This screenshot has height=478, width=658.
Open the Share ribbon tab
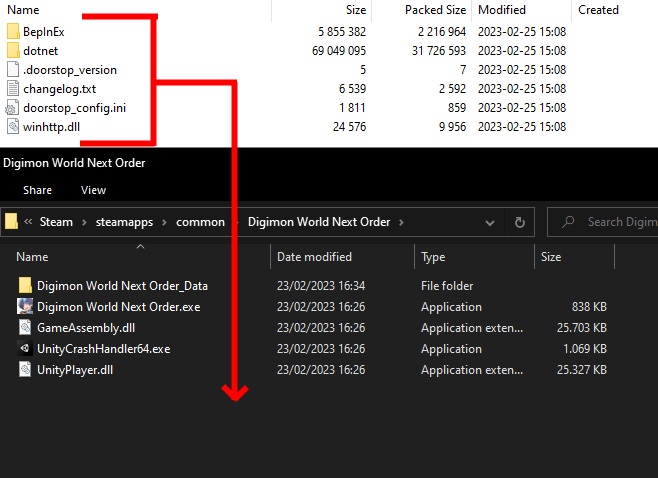pyautogui.click(x=38, y=190)
